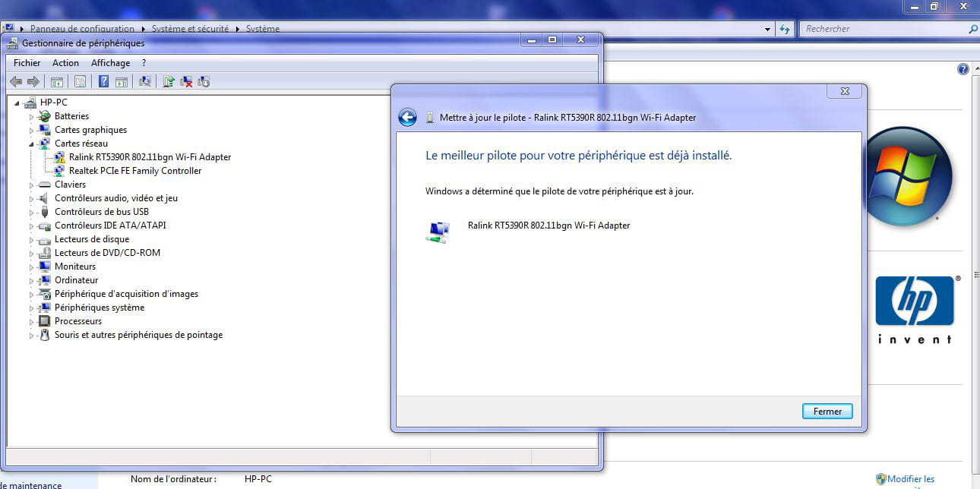This screenshot has height=489, width=980.
Task: Toggle the show/hide action pane toolbar icon
Action: coord(121,81)
